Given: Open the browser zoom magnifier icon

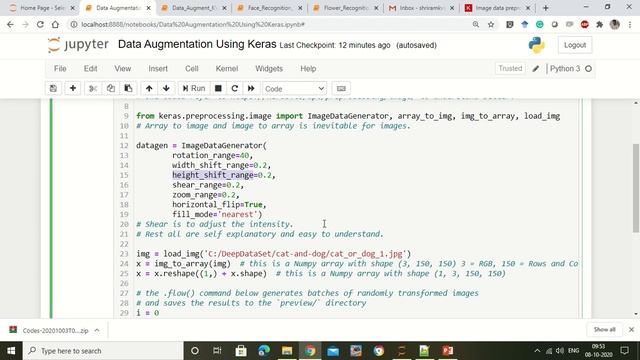Looking at the screenshot, I should (x=476, y=24).
